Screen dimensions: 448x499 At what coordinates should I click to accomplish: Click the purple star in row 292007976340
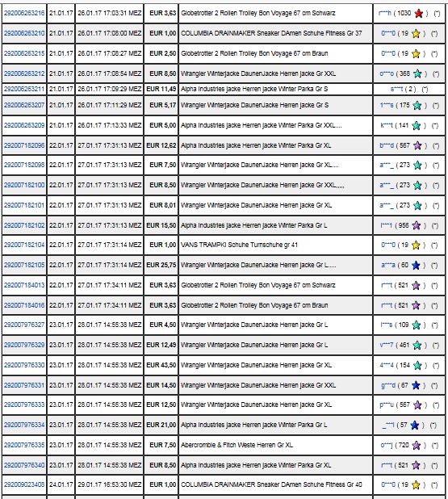(416, 465)
